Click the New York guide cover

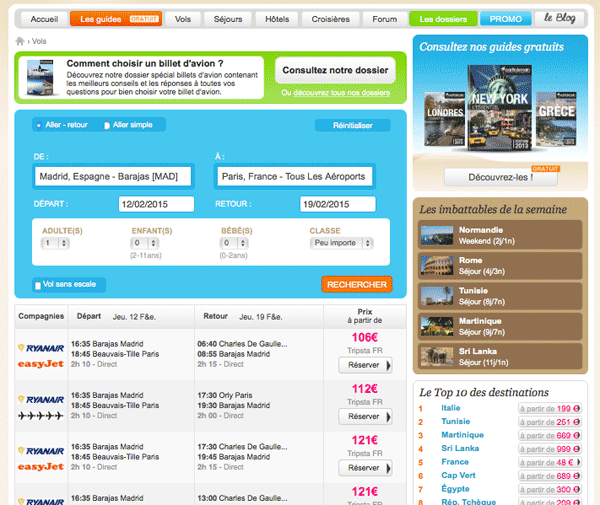(499, 108)
